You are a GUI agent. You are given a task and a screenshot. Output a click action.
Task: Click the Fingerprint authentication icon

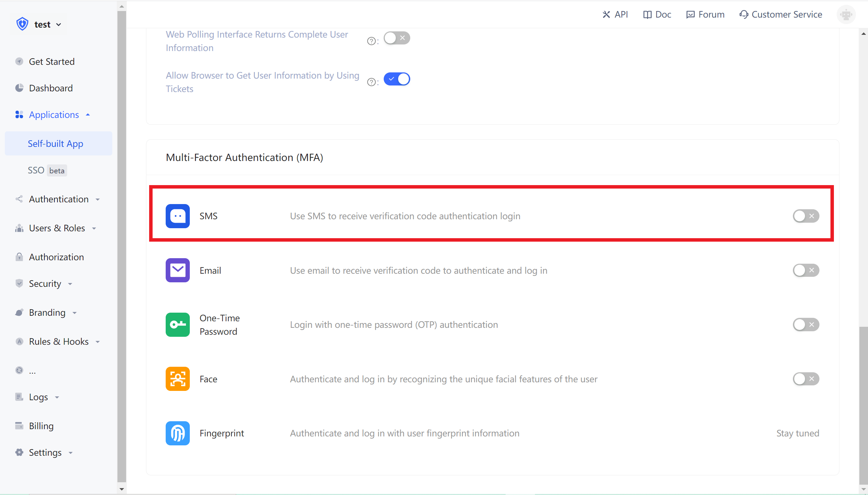(177, 433)
